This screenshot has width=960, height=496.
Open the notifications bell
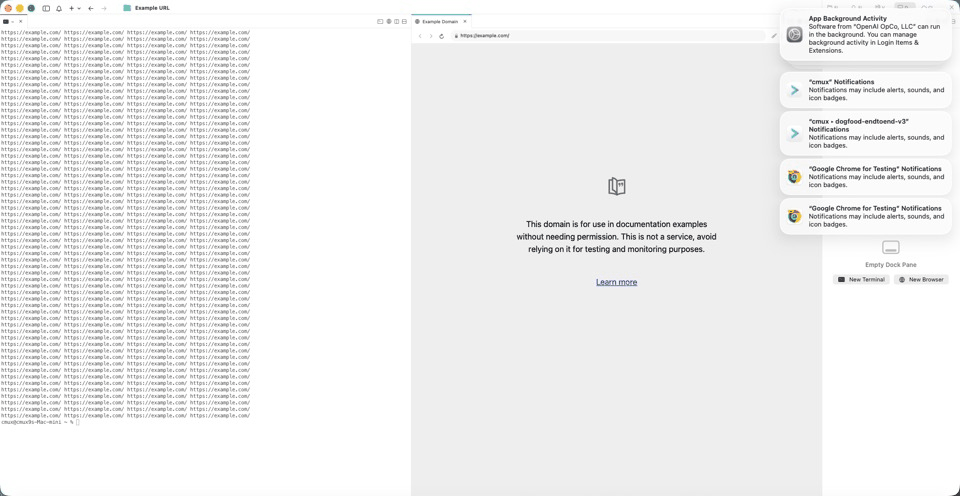click(59, 9)
